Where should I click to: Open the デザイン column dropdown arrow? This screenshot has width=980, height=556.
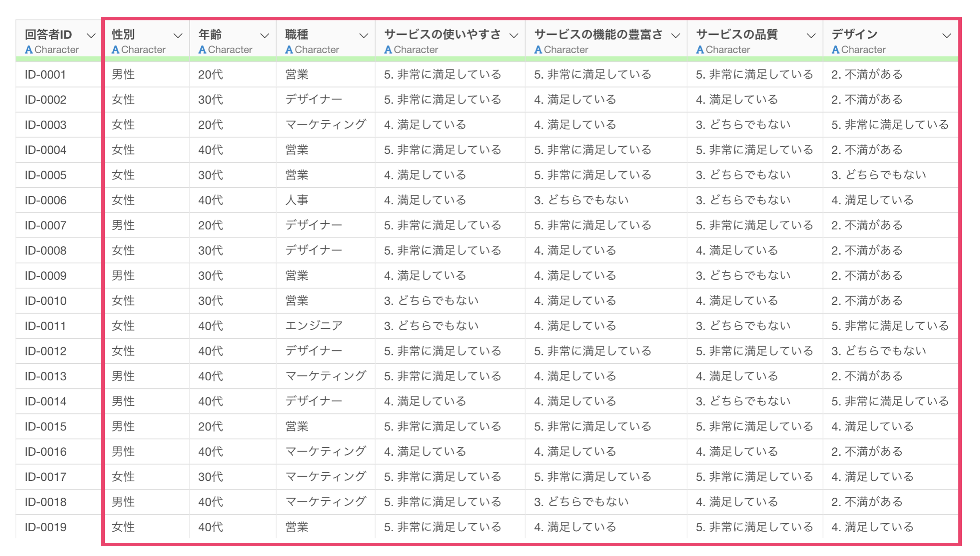click(x=946, y=36)
